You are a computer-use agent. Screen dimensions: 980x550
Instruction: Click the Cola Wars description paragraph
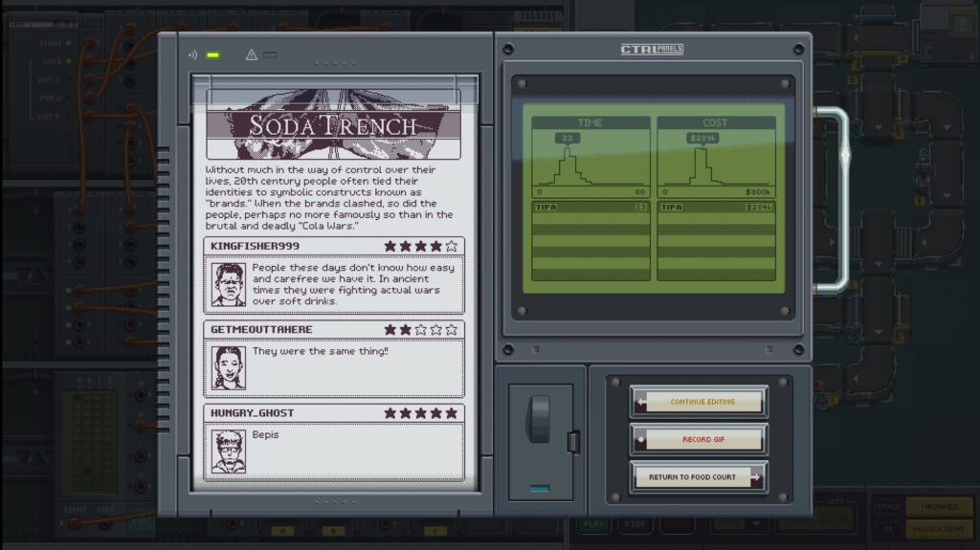[x=329, y=197]
